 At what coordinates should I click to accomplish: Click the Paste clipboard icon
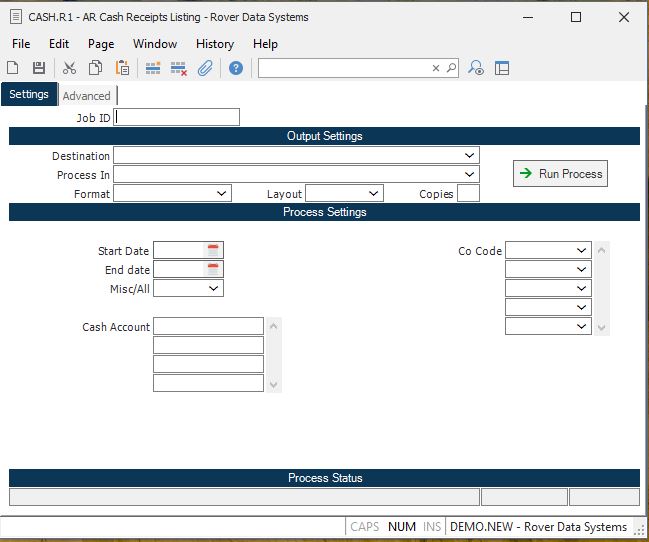click(122, 68)
